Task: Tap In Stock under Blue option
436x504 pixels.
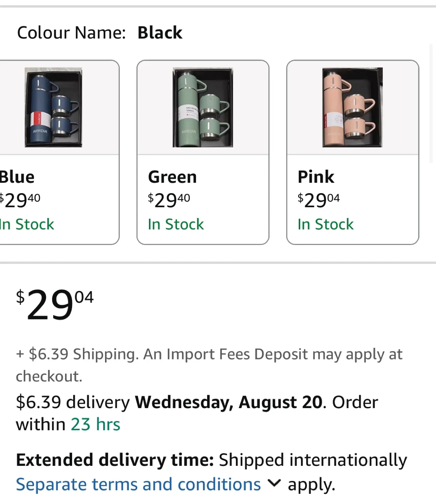Action: [x=27, y=224]
